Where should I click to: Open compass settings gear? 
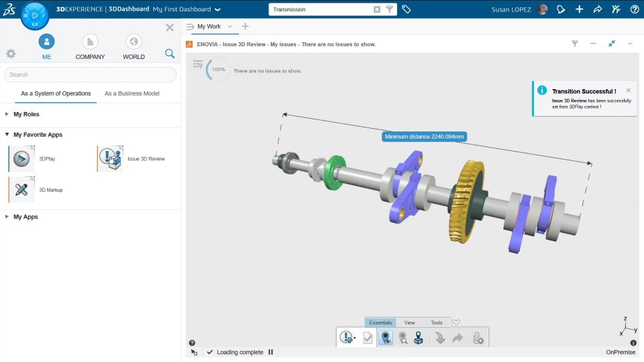[x=11, y=54]
